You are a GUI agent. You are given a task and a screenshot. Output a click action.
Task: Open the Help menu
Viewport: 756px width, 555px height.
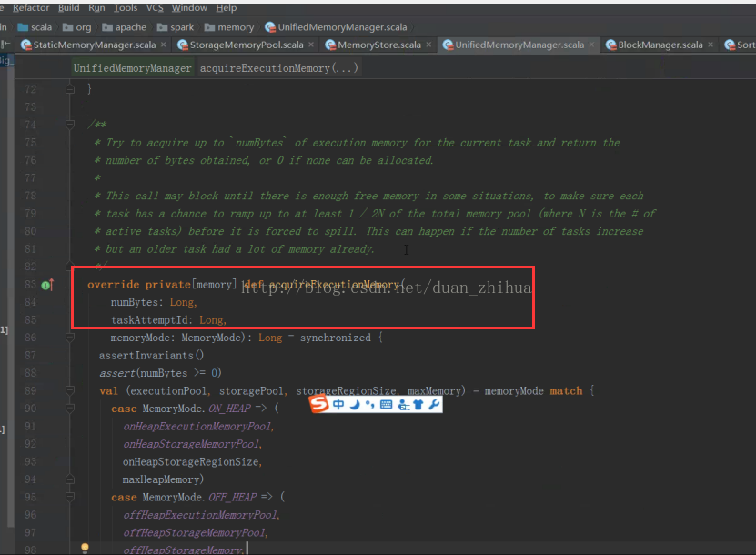click(227, 7)
